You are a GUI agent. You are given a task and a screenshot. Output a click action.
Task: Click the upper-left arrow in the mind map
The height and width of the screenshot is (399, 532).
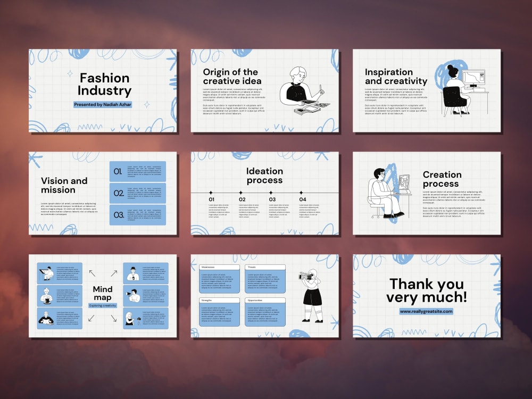point(92,273)
